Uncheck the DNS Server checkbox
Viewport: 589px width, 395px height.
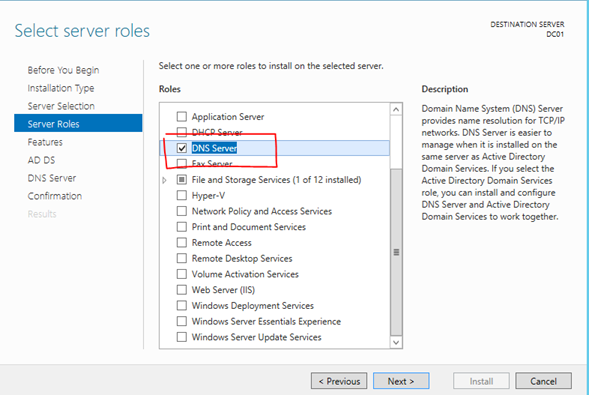pos(182,148)
